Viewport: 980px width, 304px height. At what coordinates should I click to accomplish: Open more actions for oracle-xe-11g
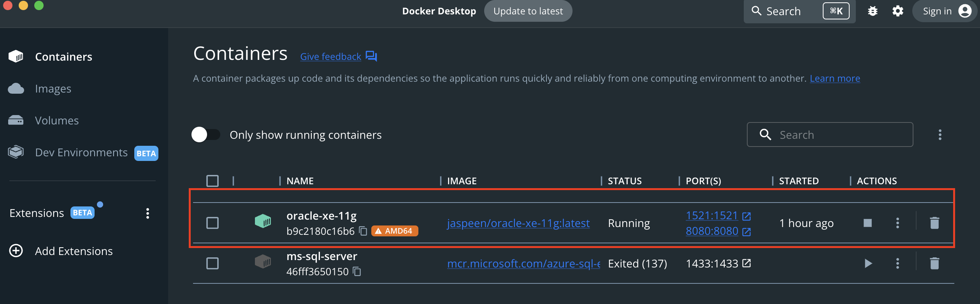click(x=897, y=223)
